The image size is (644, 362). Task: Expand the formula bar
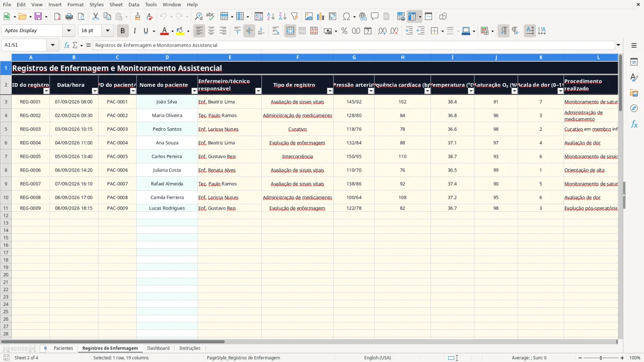[x=618, y=46]
